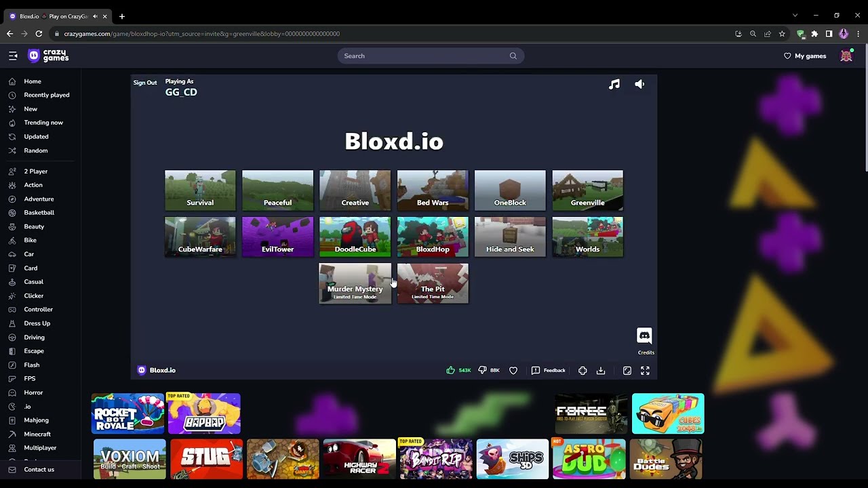Select the Murder Mystery limited mode
Viewport: 868px width, 488px height.
tap(355, 283)
